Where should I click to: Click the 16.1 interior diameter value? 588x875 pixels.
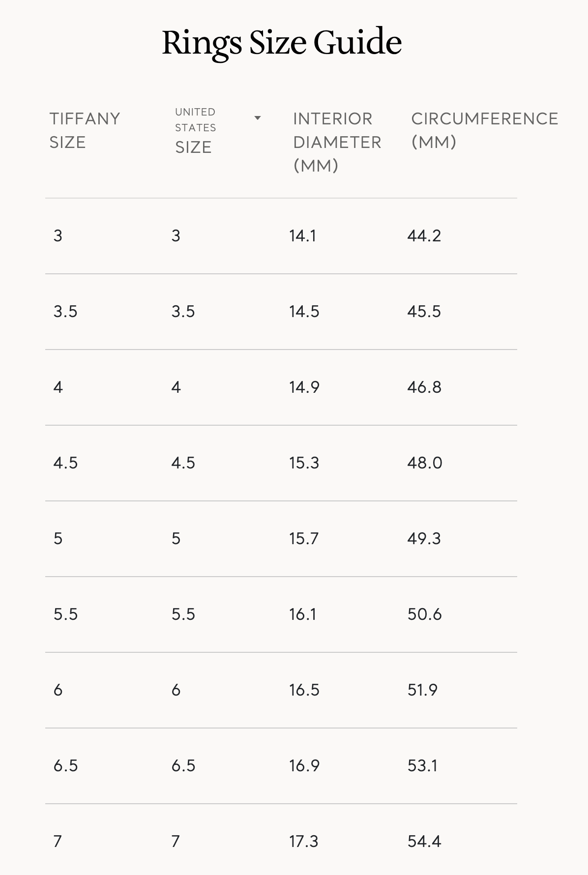302,614
